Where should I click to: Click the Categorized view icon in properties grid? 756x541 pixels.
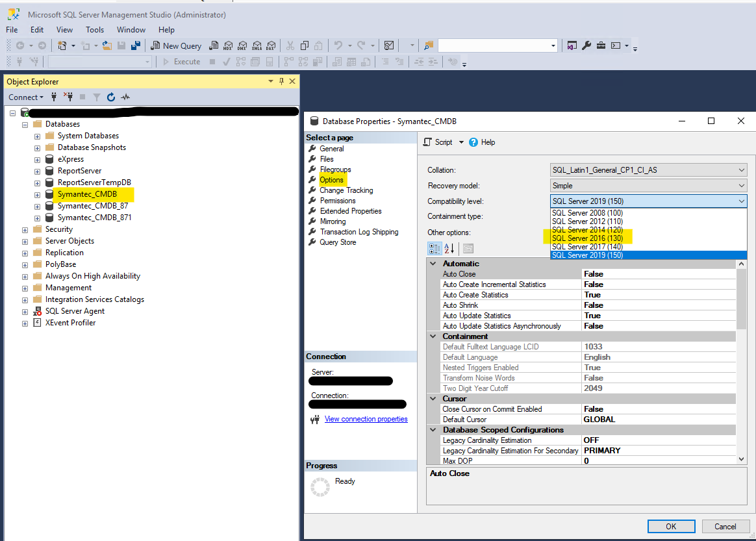pyautogui.click(x=434, y=248)
